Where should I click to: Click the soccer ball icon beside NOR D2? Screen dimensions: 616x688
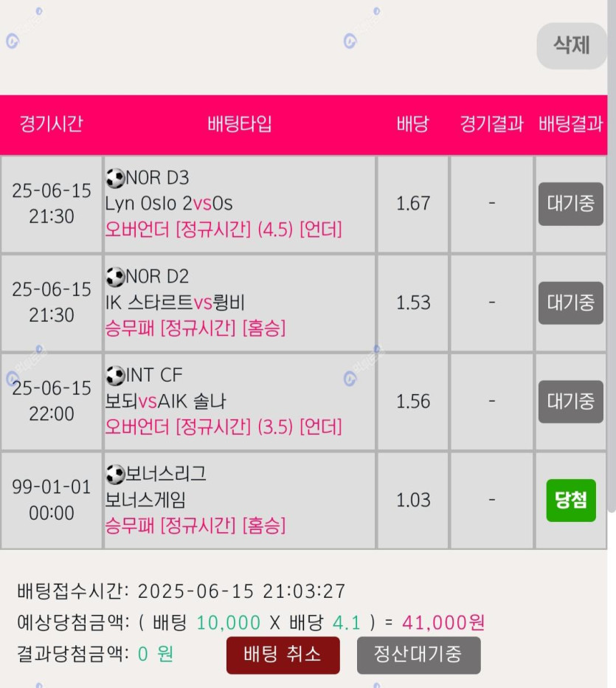pyautogui.click(x=115, y=278)
